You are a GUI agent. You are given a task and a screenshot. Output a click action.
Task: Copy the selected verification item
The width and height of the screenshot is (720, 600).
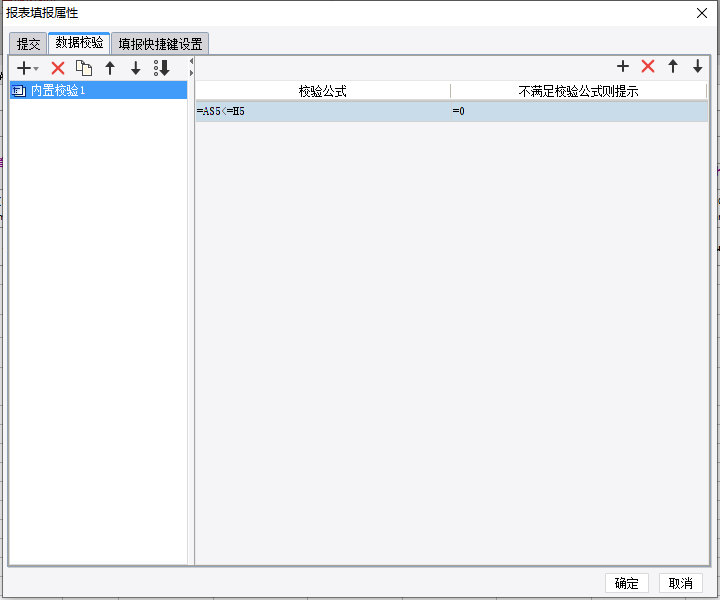pos(84,68)
